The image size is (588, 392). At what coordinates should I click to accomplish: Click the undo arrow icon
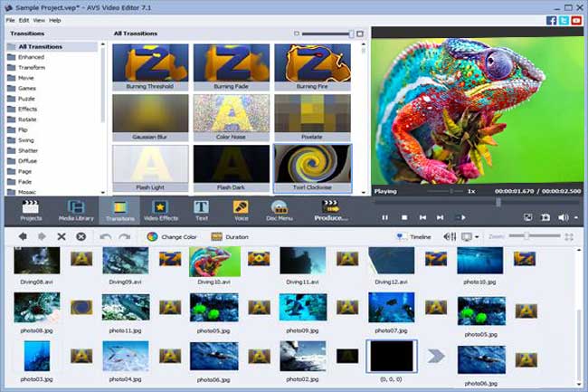coord(106,236)
